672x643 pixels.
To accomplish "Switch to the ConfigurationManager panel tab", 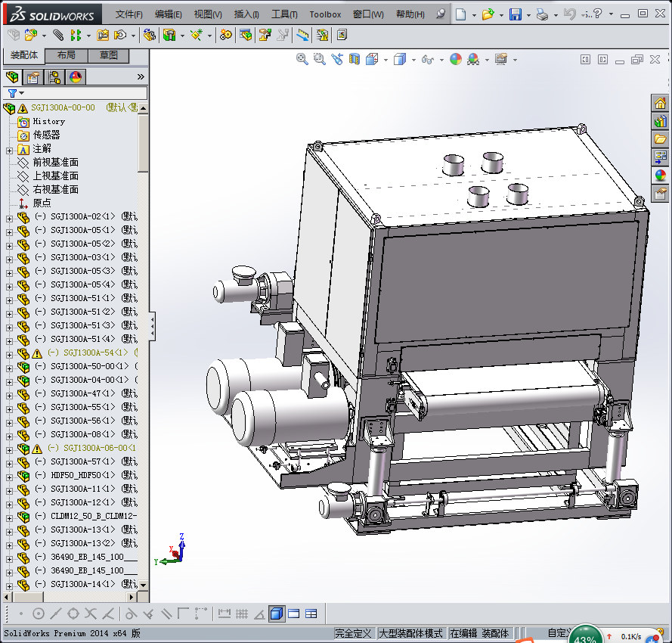I will (53, 76).
